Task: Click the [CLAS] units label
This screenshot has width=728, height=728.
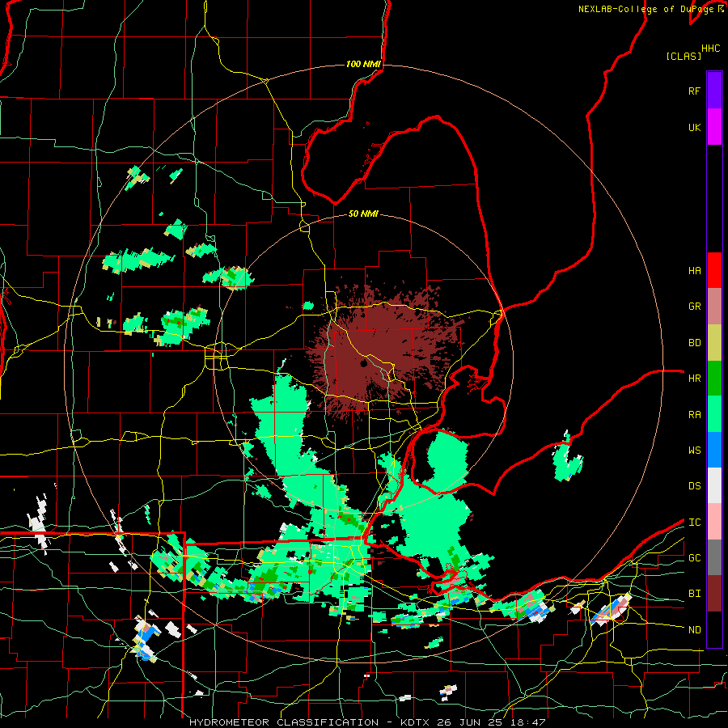Action: tap(684, 56)
